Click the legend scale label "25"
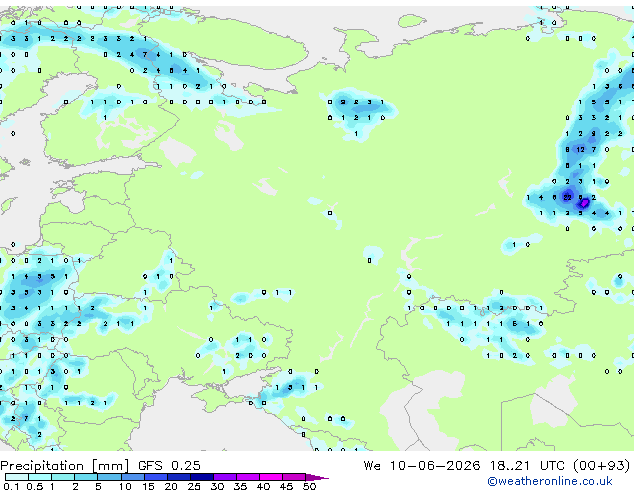 click(x=194, y=486)
